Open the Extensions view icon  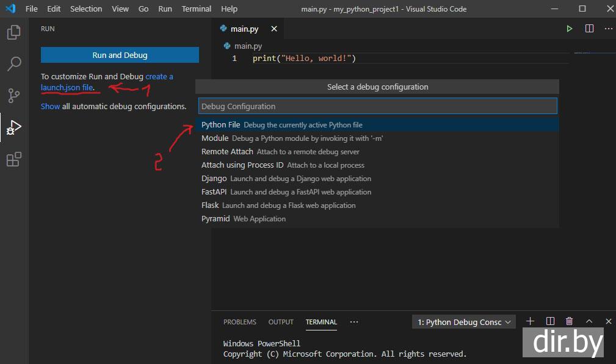click(13, 160)
